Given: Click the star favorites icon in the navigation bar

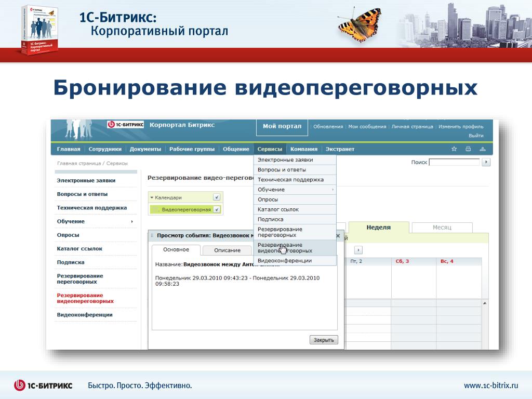Looking at the screenshot, I should [454, 149].
